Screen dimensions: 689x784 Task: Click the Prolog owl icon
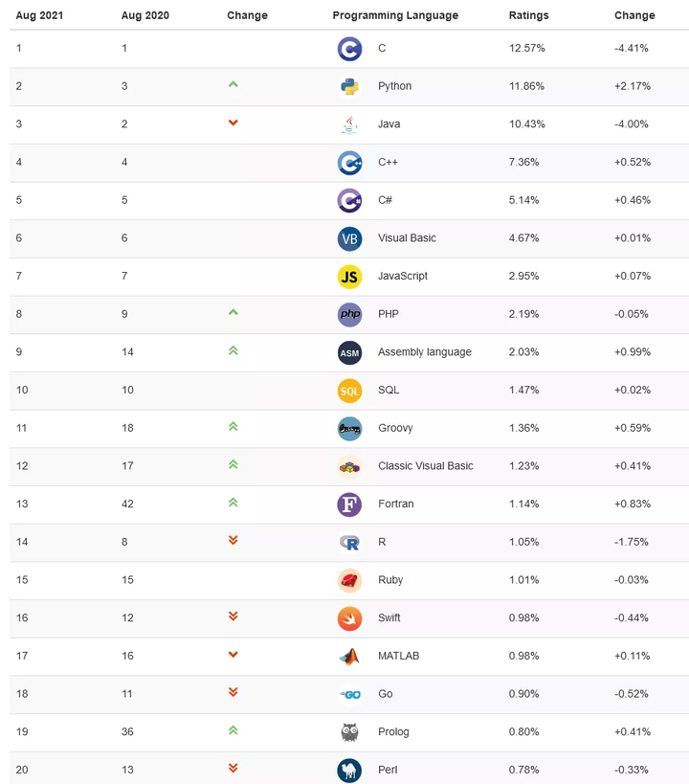(349, 732)
